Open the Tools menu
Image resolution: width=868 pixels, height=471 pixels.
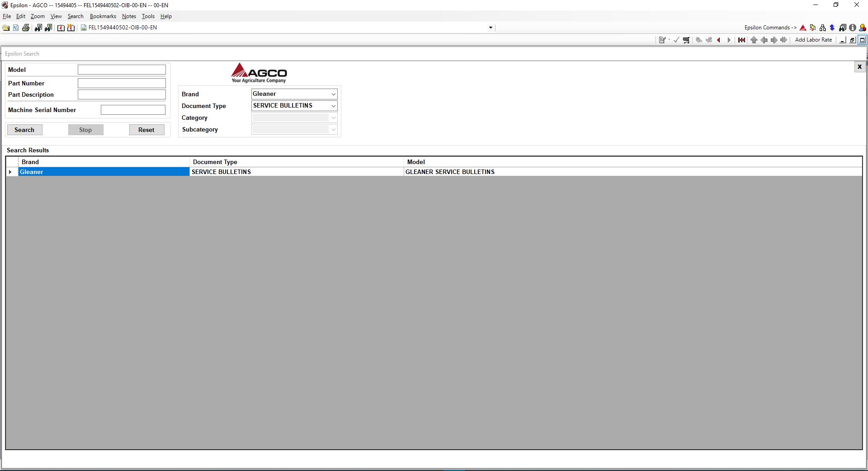(148, 16)
